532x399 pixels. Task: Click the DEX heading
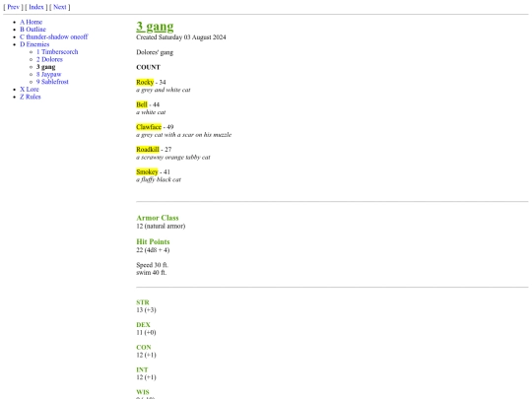coord(143,325)
